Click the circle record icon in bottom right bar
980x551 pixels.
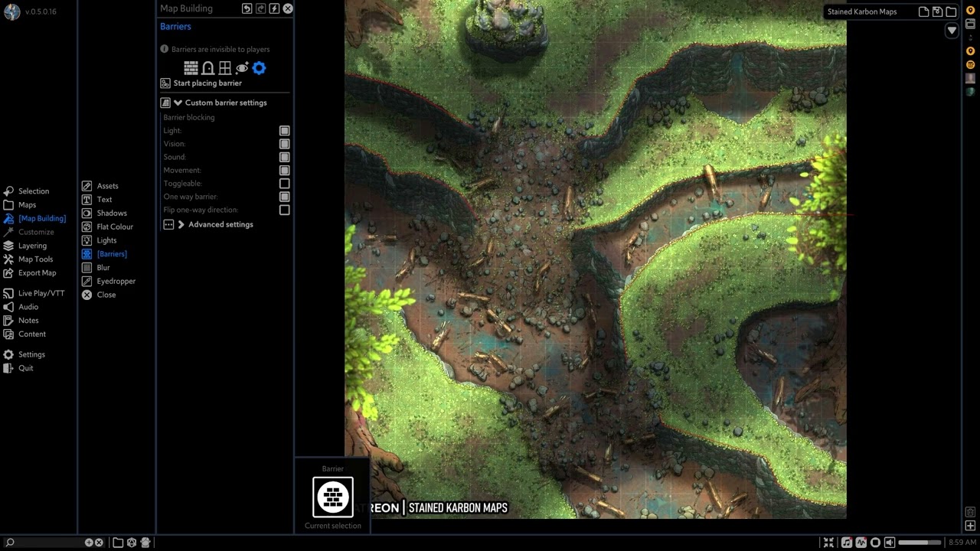(x=875, y=543)
